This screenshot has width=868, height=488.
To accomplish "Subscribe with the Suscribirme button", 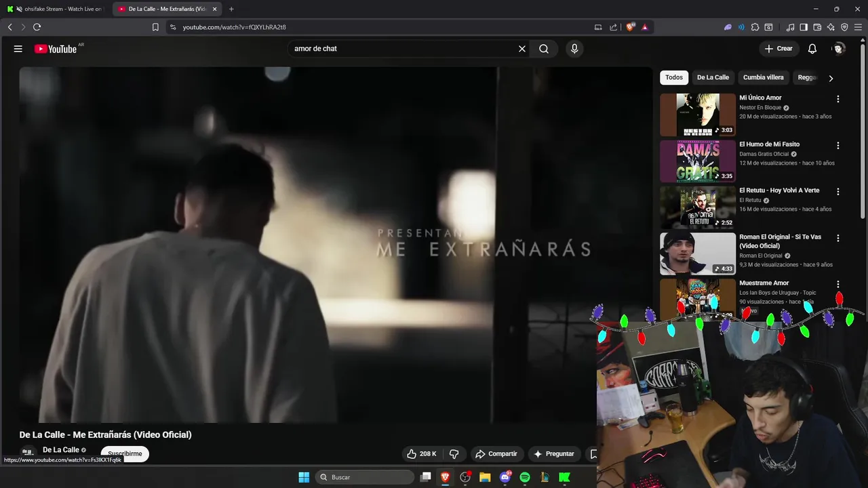I will [x=125, y=454].
